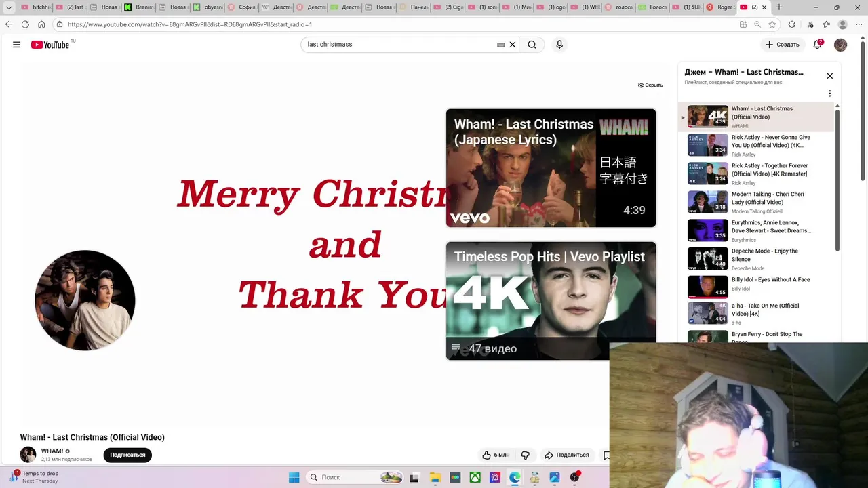Open OBS Studio from the taskbar

(575, 477)
